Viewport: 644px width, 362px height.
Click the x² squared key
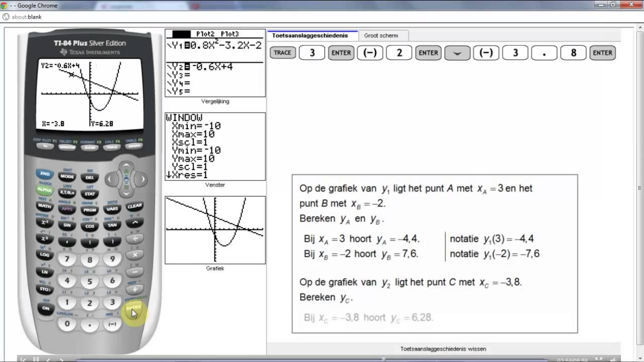point(45,239)
